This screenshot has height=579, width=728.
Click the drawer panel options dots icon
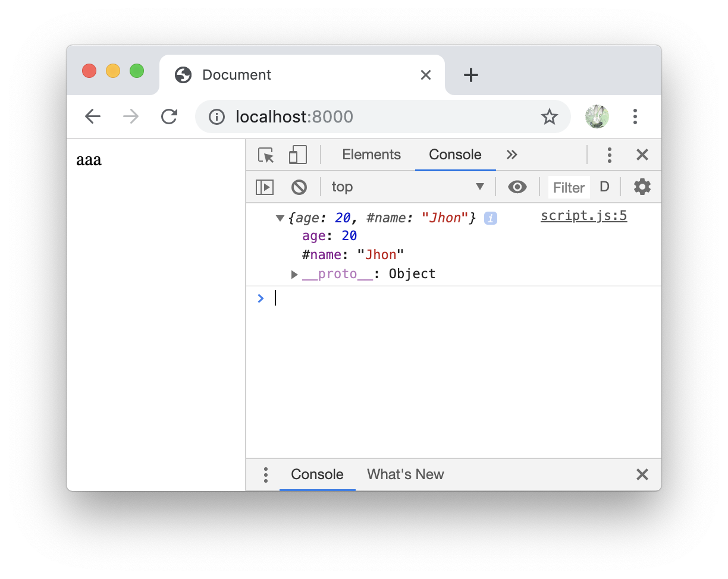click(265, 474)
